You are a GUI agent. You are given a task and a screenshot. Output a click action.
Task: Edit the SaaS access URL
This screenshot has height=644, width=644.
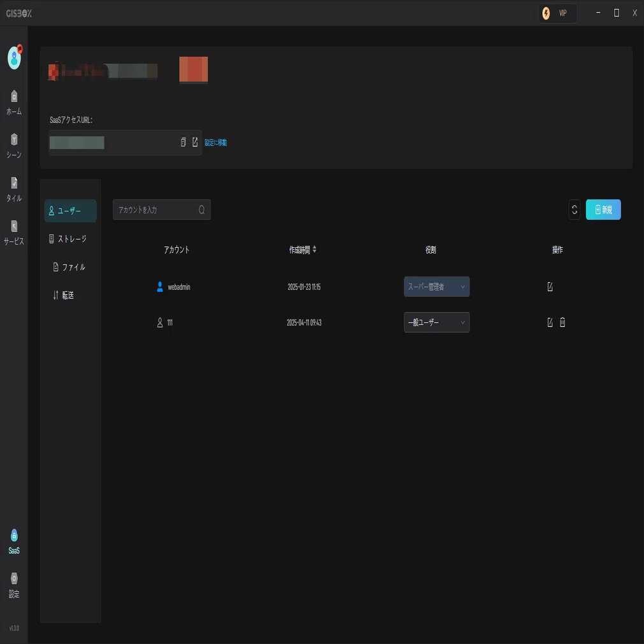tap(195, 142)
